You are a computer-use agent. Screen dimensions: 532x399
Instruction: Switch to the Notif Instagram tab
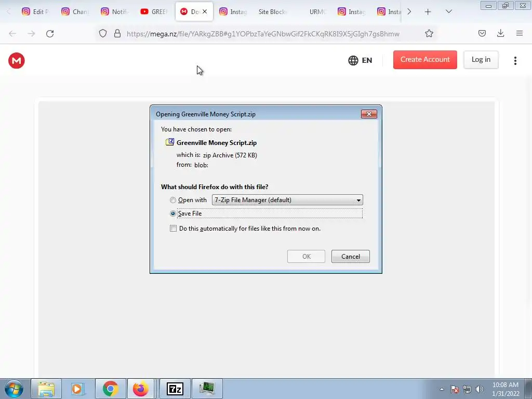115,11
